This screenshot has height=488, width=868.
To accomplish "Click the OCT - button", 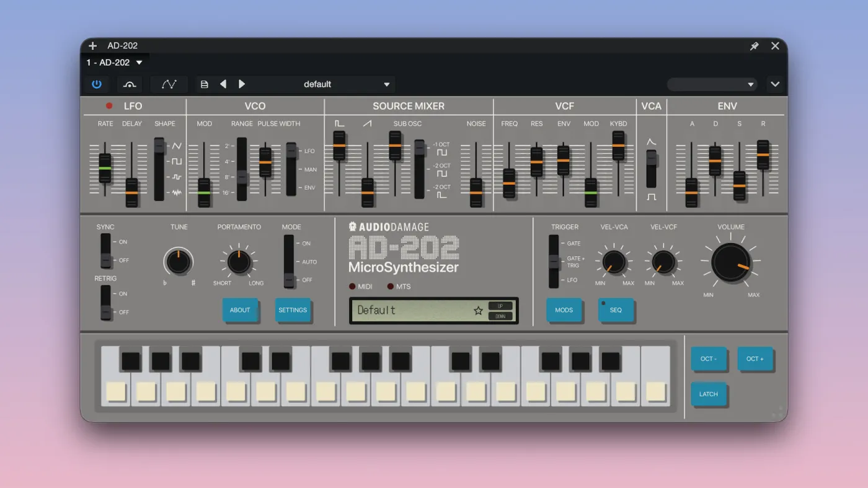I will (709, 359).
